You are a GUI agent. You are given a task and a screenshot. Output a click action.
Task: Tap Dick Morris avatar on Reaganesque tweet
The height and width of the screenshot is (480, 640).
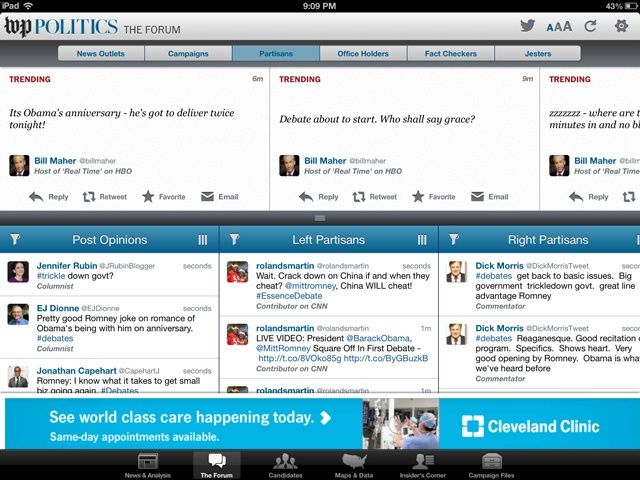(457, 334)
